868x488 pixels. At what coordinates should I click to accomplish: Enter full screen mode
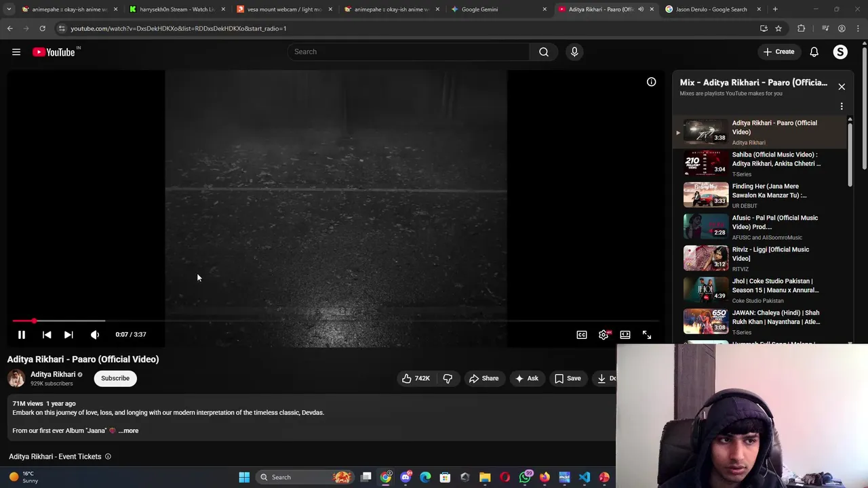tap(647, 335)
